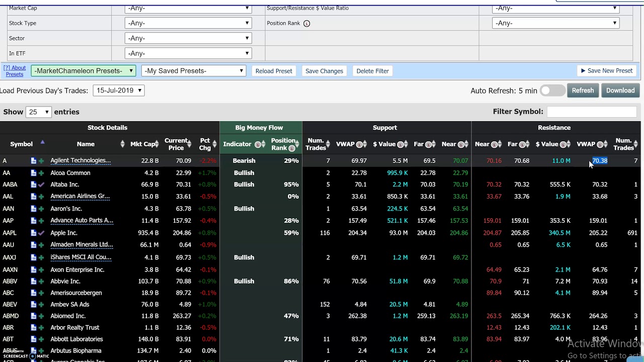Click the Bearish indicator in row A
Viewport: 644px width, 362px height.
244,161
